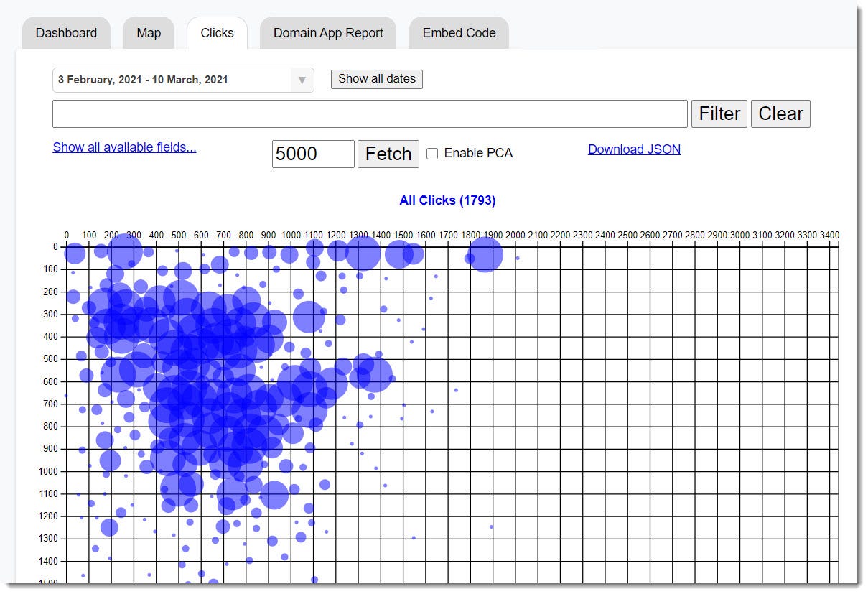Focus the filter text input field
Screen dimensions: 868x594
click(x=370, y=113)
